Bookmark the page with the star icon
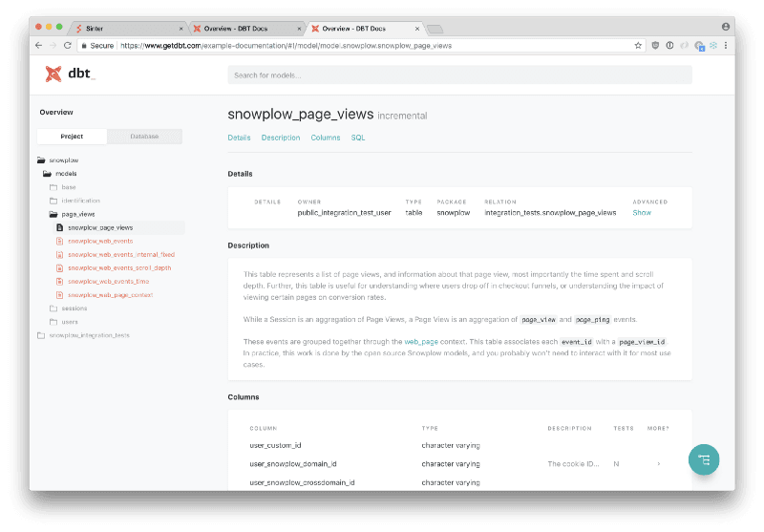Image resolution: width=764 pixels, height=532 pixels. (638, 45)
